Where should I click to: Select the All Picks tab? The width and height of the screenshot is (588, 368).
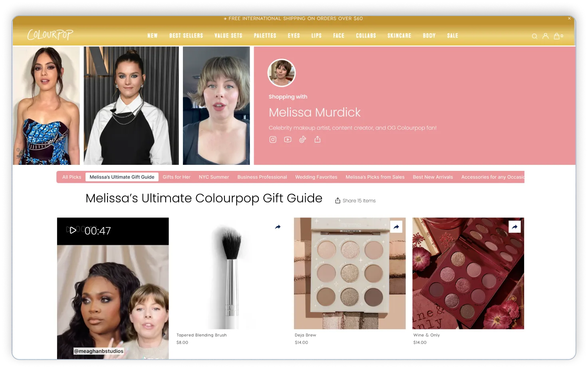pyautogui.click(x=72, y=177)
